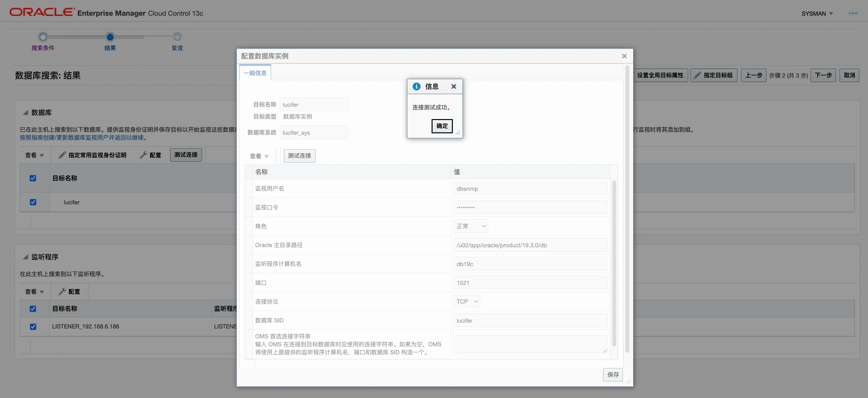Click the wrench 配置 icon in 数据库 toolbar
Screen dimensions: 868x398
144,155
